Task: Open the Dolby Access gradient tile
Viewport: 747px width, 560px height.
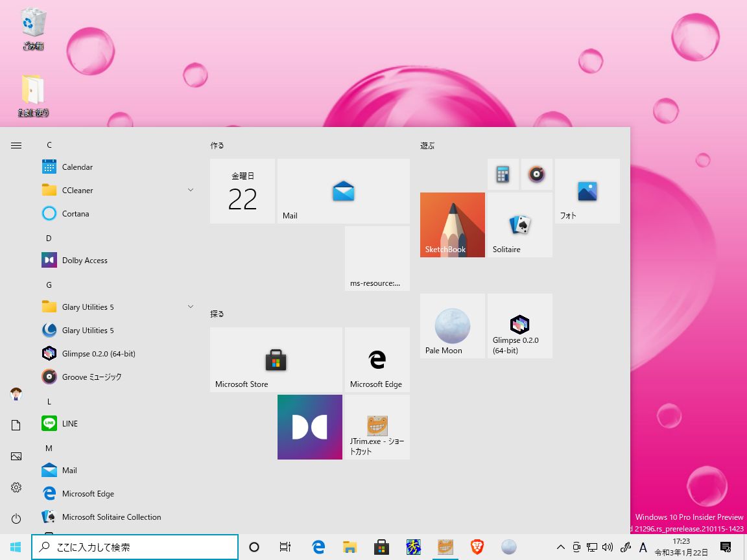Action: point(310,427)
